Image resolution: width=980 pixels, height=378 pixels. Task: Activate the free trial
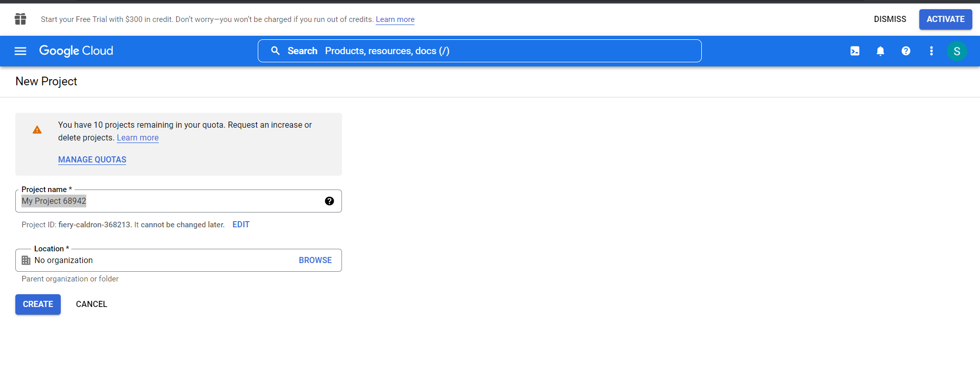tap(945, 19)
